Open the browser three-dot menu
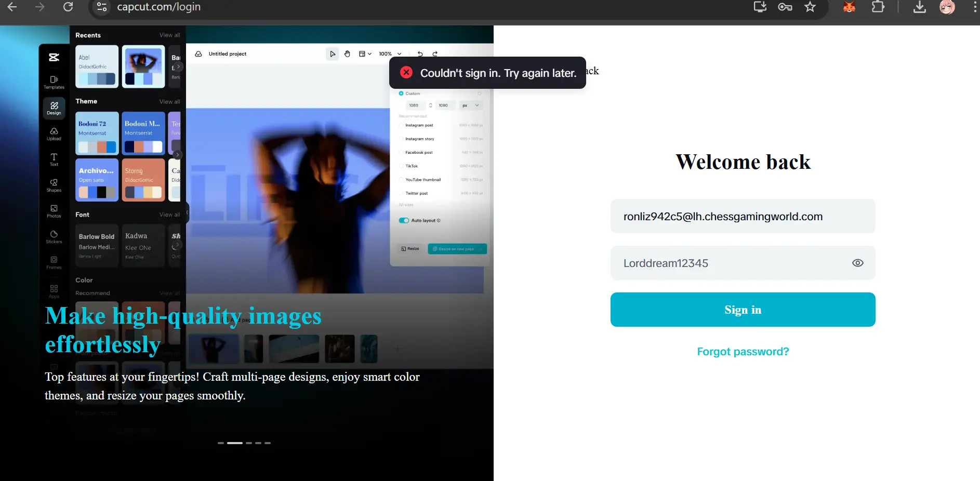The height and width of the screenshot is (481, 980). tap(975, 7)
